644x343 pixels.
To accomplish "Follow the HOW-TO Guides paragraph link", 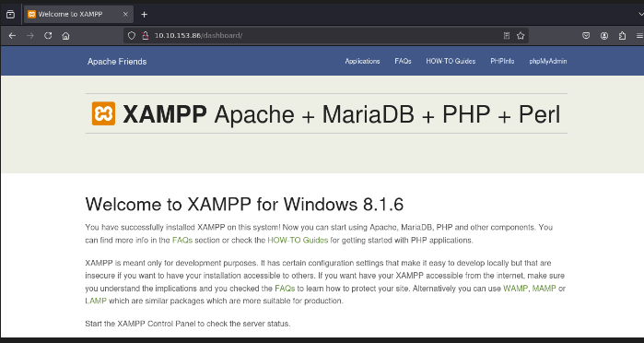I will (x=298, y=241).
